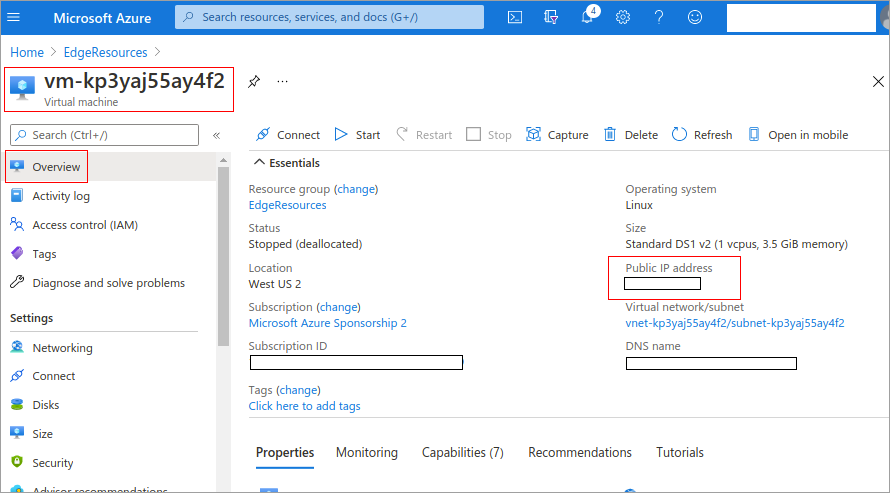Screen dimensions: 890x493
Task: Open Size under Settings
Action: [42, 434]
